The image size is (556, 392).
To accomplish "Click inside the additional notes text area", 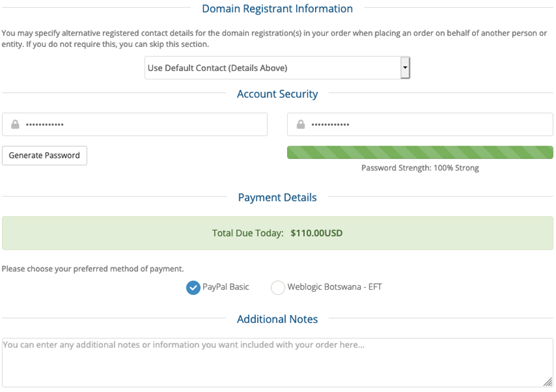I will [x=277, y=362].
